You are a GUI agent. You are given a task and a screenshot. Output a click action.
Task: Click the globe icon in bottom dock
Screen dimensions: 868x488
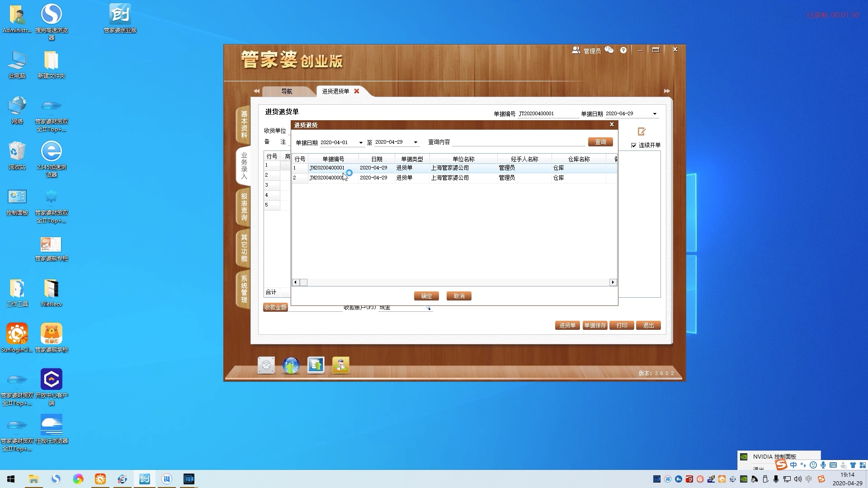point(291,365)
